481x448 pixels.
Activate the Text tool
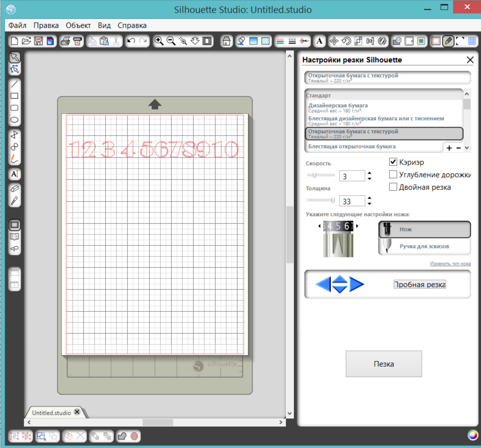(x=14, y=174)
